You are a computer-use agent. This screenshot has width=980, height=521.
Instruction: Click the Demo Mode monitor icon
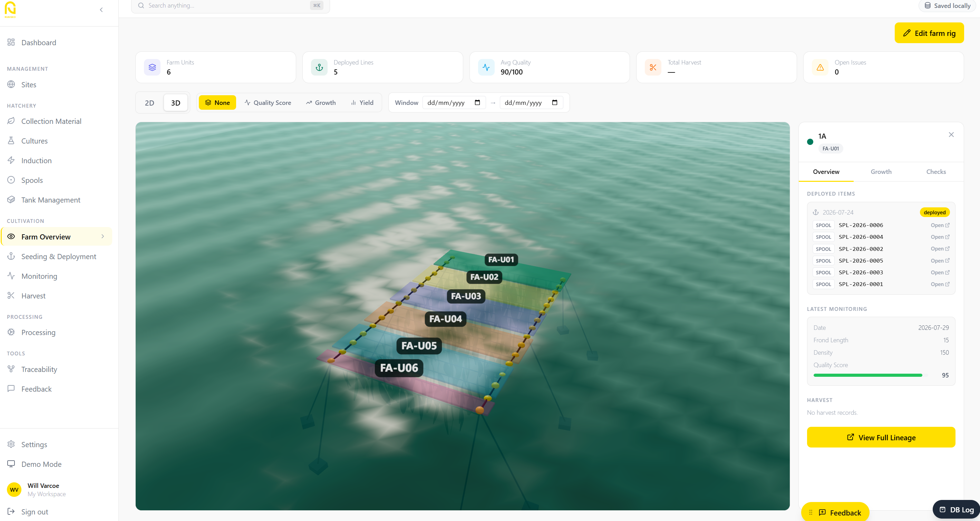11,464
